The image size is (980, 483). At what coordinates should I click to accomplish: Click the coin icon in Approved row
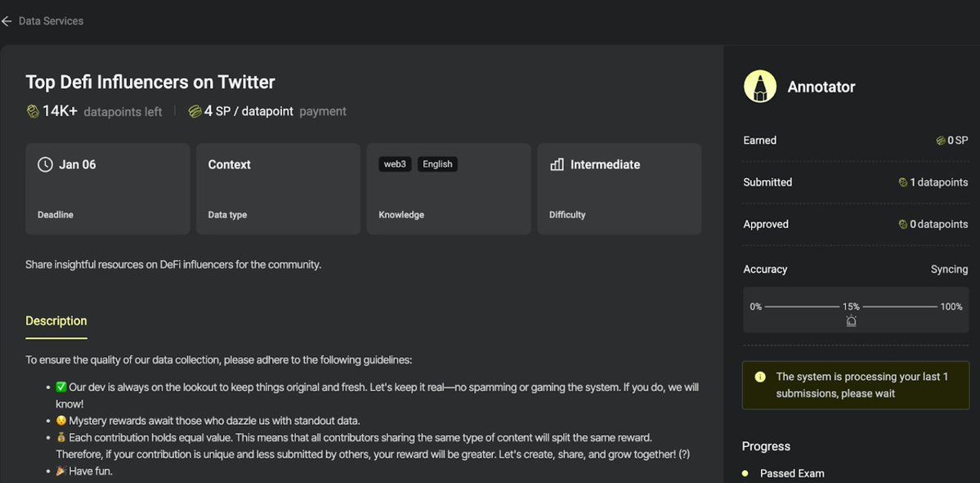tap(902, 225)
